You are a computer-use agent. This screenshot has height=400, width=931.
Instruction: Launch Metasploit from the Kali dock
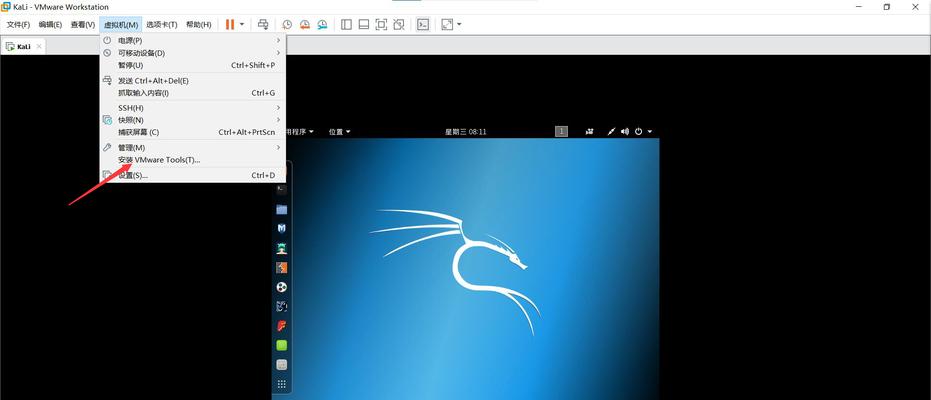(x=281, y=228)
